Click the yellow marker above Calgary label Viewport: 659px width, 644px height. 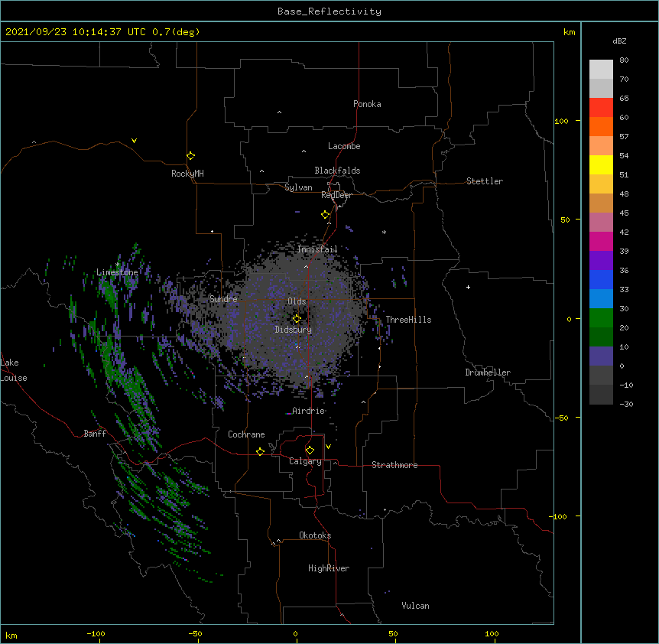click(310, 450)
